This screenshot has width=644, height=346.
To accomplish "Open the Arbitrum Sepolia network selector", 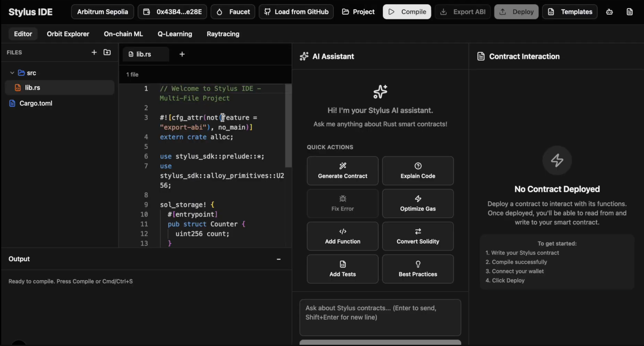I will 102,12.
